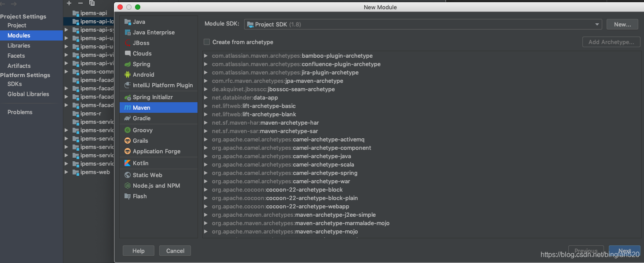Pick IntelliJ Platform Plugin icon
This screenshot has width=644, height=263.
pos(128,85)
